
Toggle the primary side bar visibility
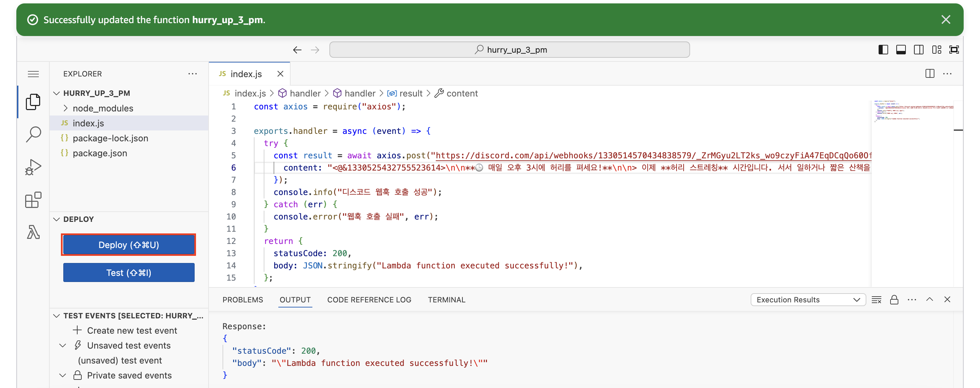883,50
